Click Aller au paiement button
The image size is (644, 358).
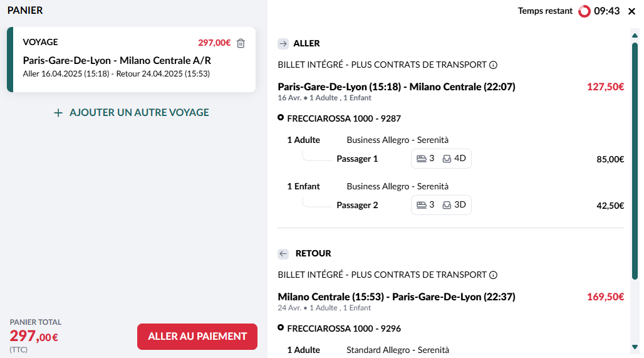197,337
